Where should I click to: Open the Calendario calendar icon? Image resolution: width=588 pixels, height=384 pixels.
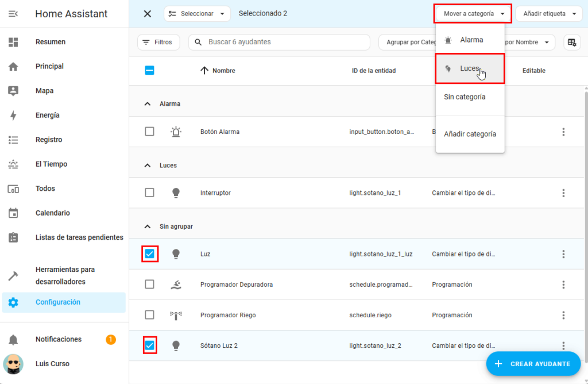pos(13,213)
